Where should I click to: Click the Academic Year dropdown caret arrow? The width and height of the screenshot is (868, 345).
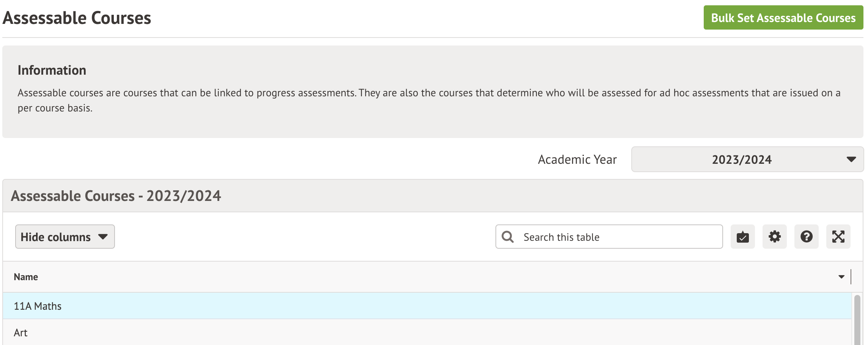tap(851, 160)
